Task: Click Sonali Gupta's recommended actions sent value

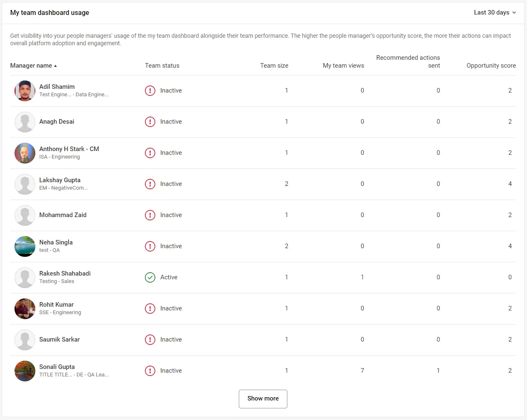Action: (438, 371)
